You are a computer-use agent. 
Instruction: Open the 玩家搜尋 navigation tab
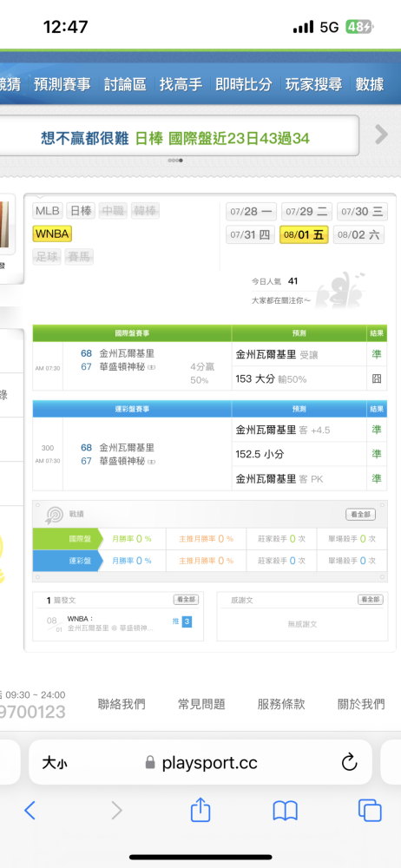click(314, 84)
